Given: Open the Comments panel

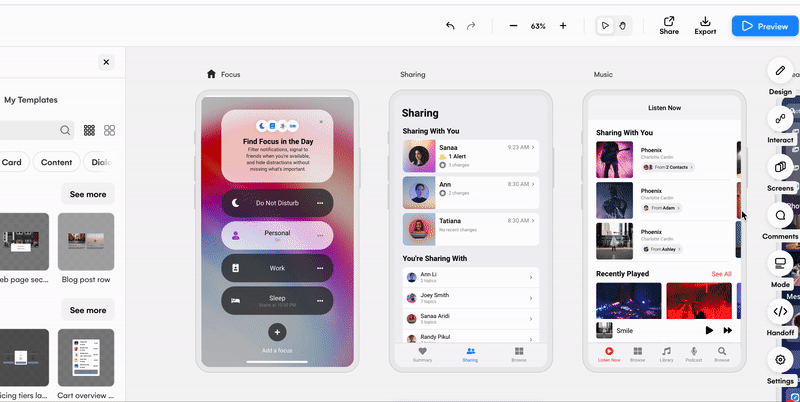Looking at the screenshot, I should click(780, 215).
